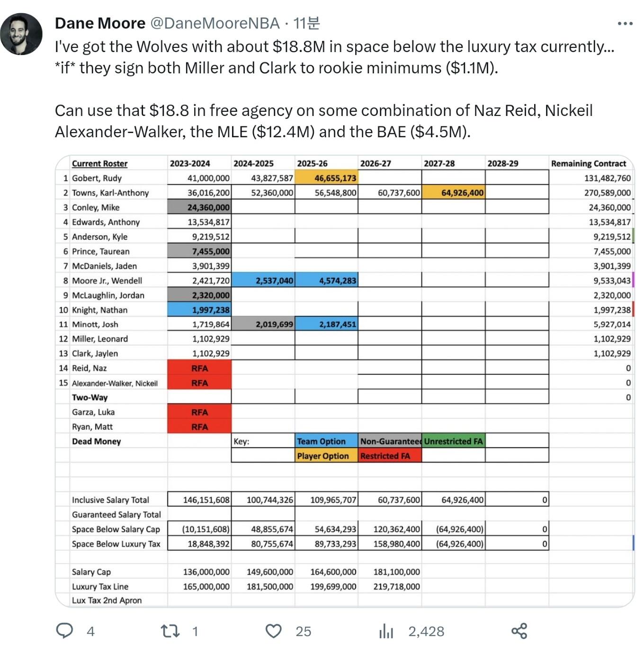644x648 pixels.
Task: Click the like count number 25
Action: coord(304,631)
